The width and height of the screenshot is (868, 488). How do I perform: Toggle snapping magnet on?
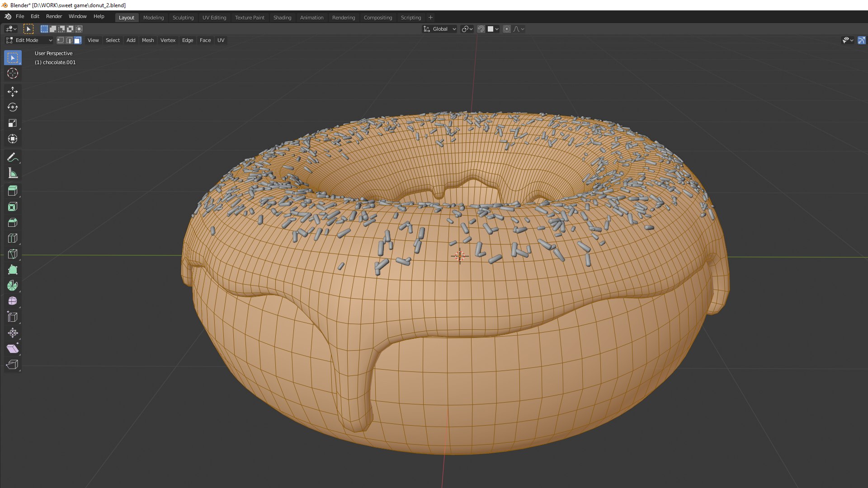pos(481,29)
